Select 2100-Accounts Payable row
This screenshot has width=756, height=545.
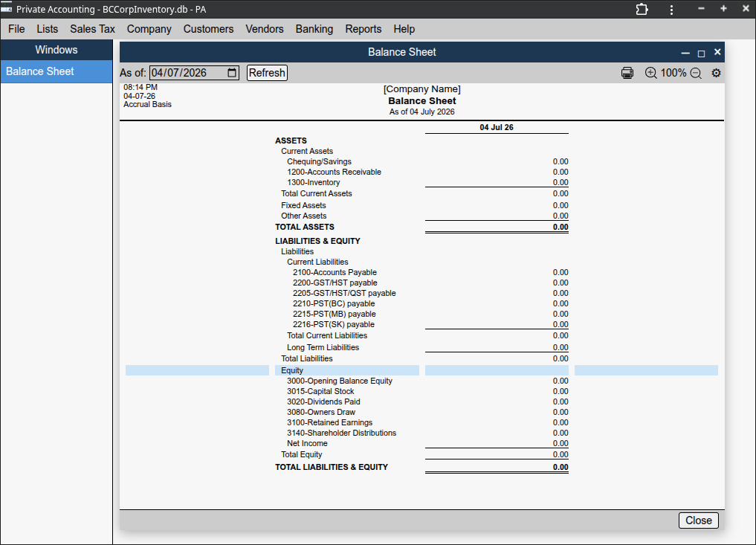point(422,272)
